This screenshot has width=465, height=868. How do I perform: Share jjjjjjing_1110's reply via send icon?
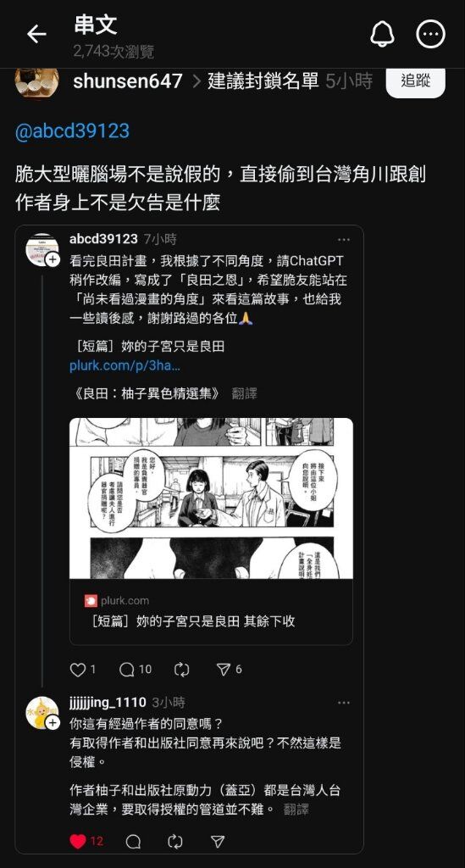pyautogui.click(x=218, y=842)
